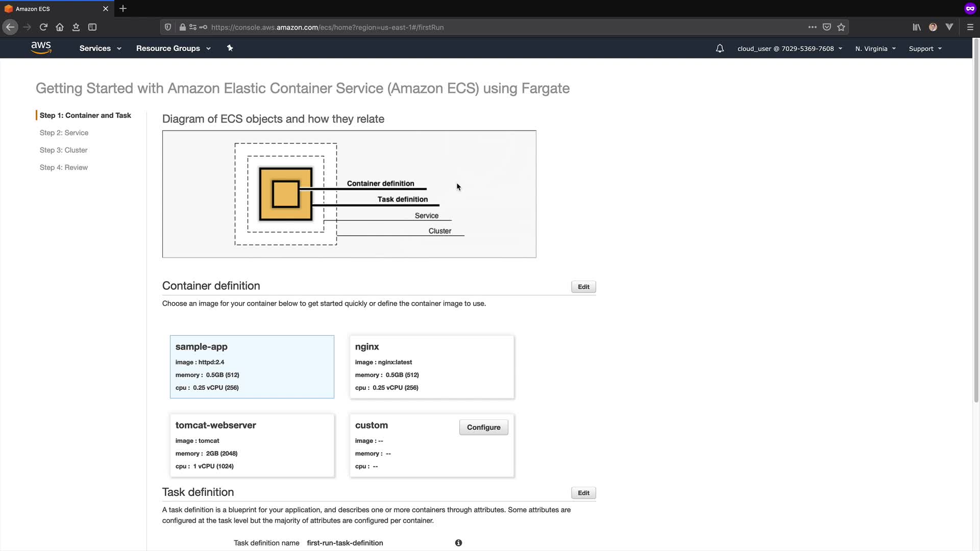Screen dimensions: 980x551
Task: Open the N. Virginia region dropdown
Action: coord(875,48)
